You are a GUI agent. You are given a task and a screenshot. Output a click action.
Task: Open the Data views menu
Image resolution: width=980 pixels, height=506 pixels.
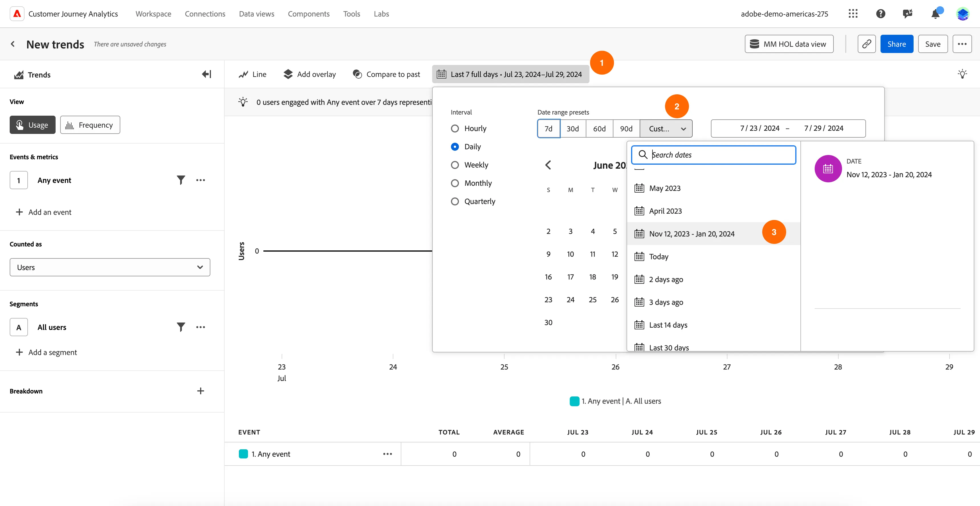pos(257,14)
